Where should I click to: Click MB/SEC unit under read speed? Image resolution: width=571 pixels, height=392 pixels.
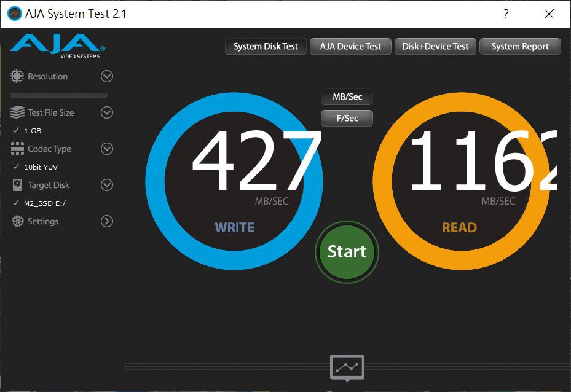tap(498, 202)
